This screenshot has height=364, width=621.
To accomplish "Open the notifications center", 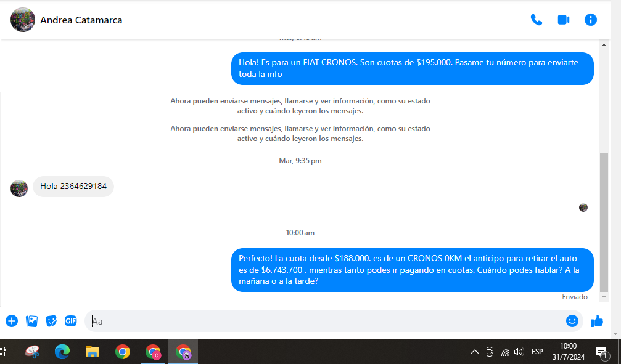I will (602, 352).
